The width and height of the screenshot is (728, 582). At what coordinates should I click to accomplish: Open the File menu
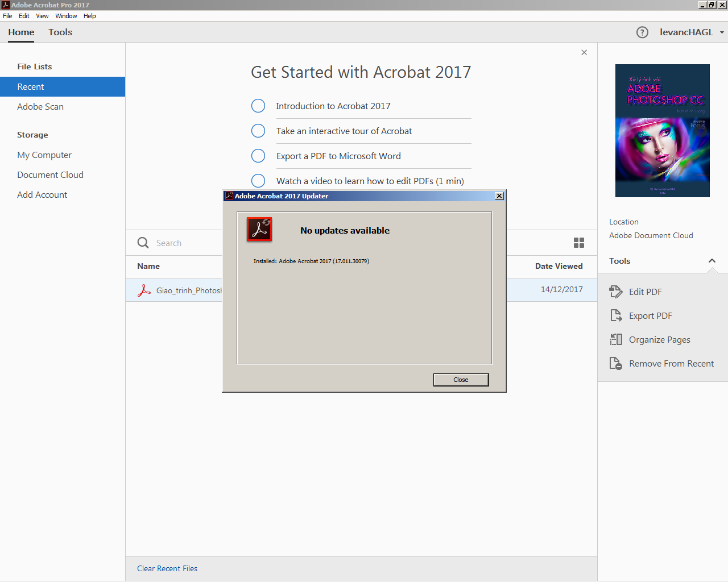tap(7, 16)
